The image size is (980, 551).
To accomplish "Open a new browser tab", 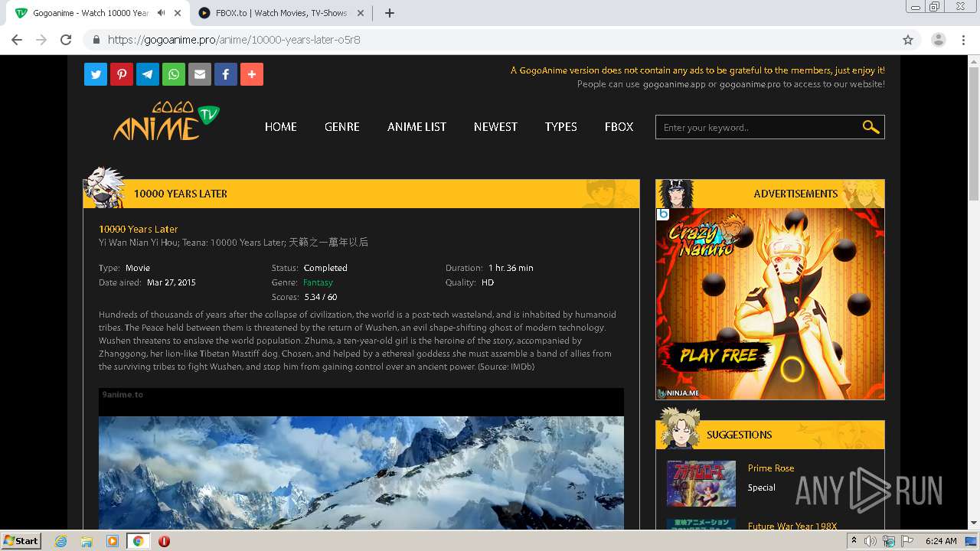I will (389, 13).
